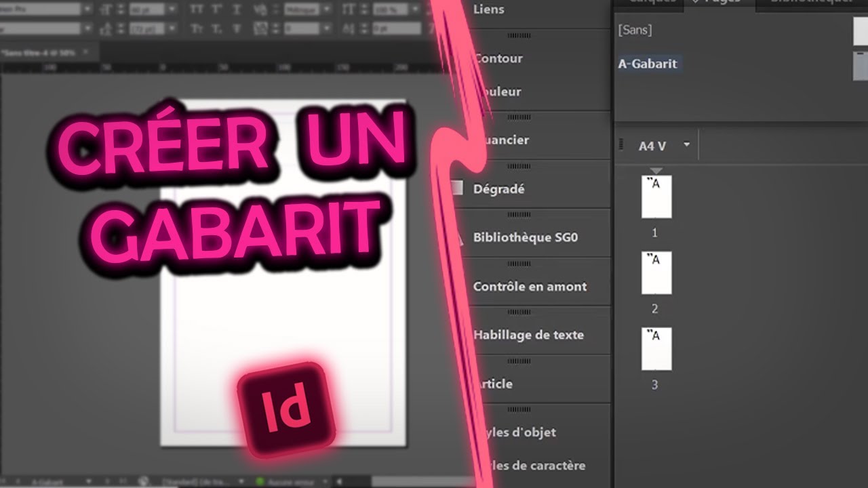Click the Dégradé panel gradient icon
The height and width of the screenshot is (488, 868).
click(x=457, y=188)
